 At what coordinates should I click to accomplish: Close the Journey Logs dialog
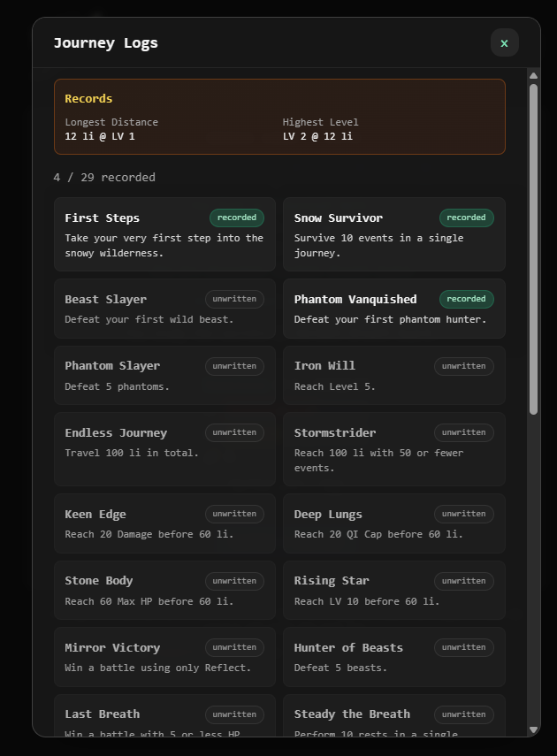click(504, 43)
